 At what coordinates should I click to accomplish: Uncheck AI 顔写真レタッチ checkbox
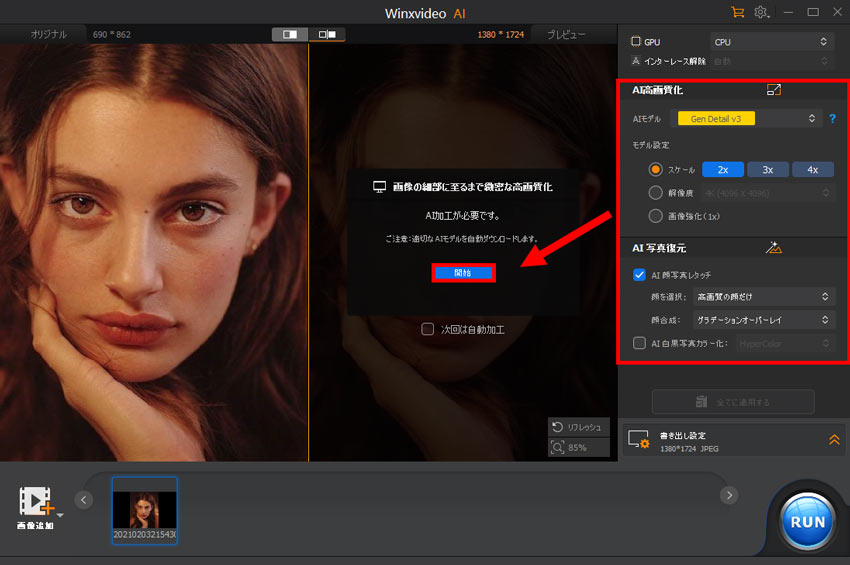point(640,274)
